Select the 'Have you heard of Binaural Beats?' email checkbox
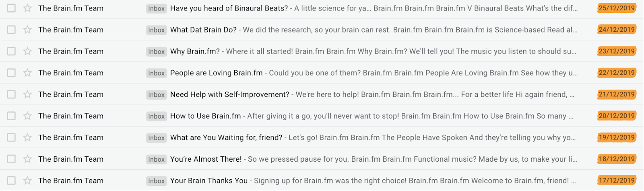This screenshot has height=191, width=644. 11,8
